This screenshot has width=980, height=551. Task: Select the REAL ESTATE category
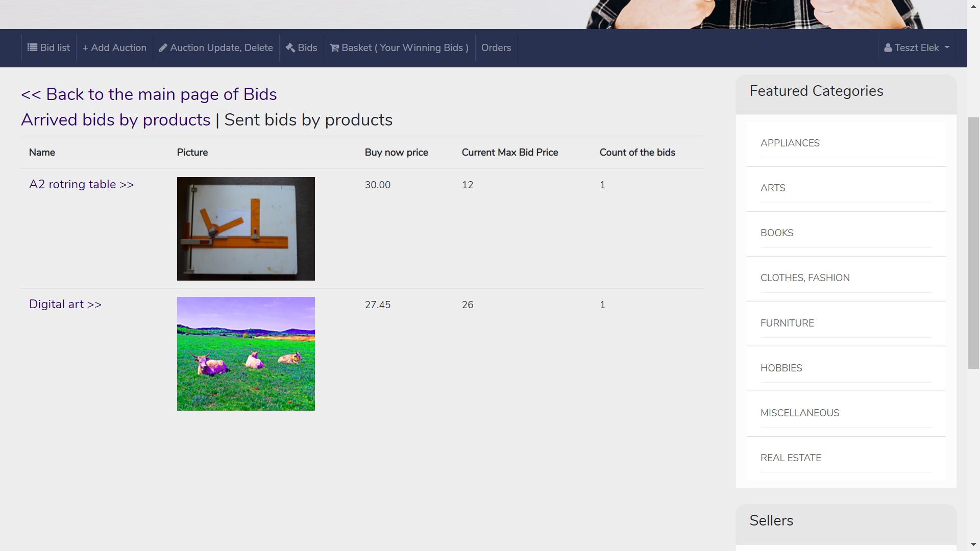pos(790,458)
